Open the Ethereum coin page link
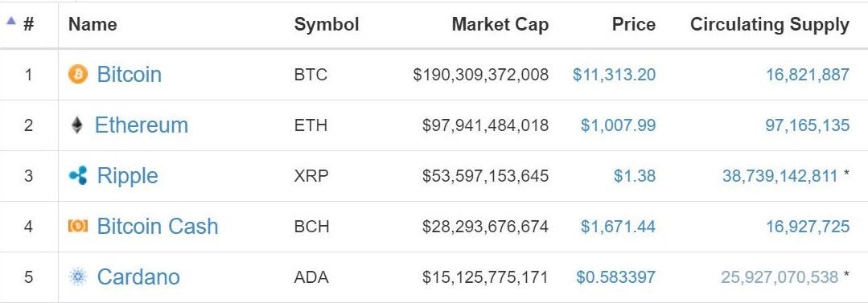The image size is (868, 303). point(141,125)
